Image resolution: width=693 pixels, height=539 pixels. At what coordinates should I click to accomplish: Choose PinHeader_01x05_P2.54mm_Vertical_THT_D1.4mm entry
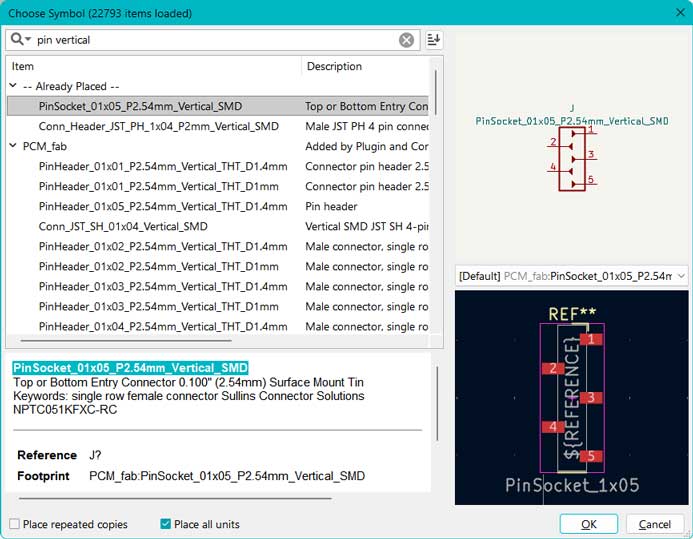point(163,206)
